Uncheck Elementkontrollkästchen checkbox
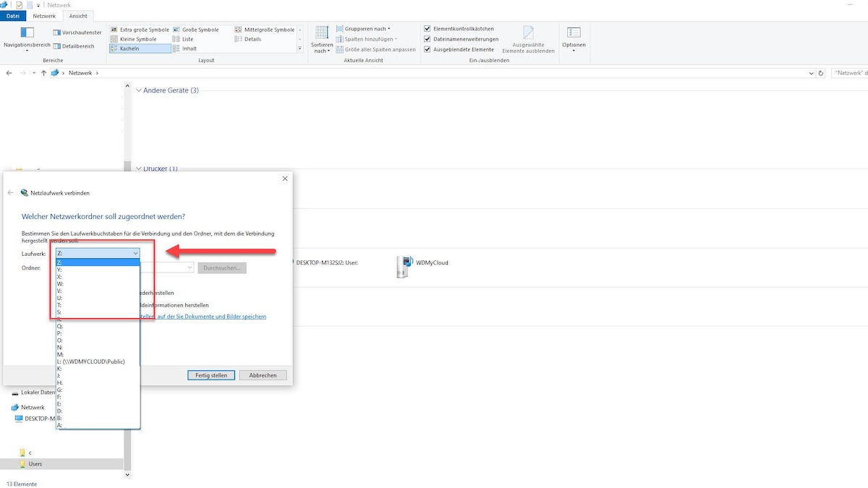 tap(427, 29)
